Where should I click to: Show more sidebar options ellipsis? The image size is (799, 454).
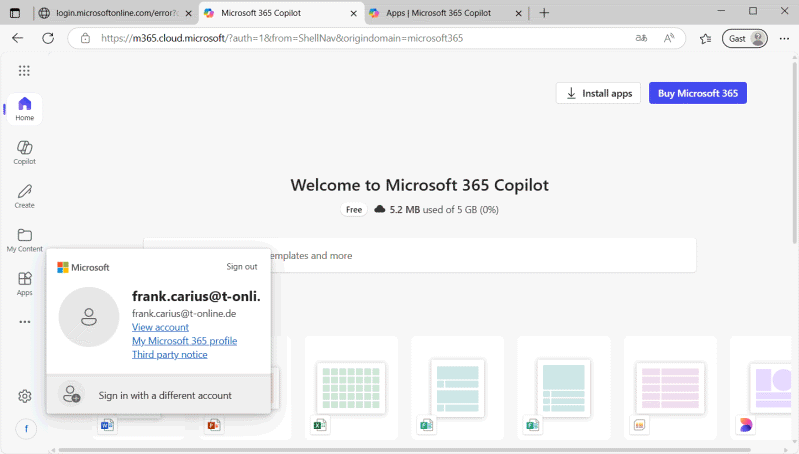coord(24,322)
